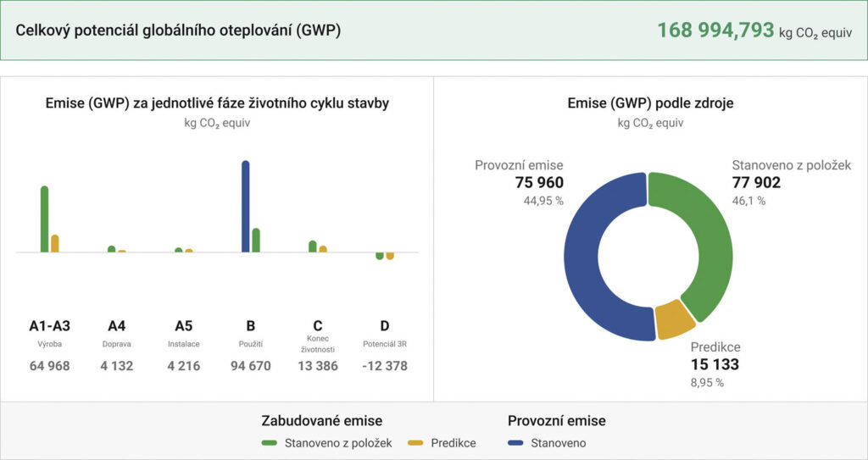Click the A4 Doprava phase label
The height and width of the screenshot is (460, 868).
[x=117, y=326]
